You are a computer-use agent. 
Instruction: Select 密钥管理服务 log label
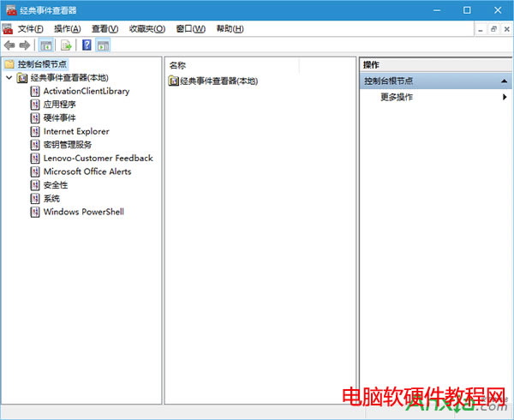tap(68, 145)
